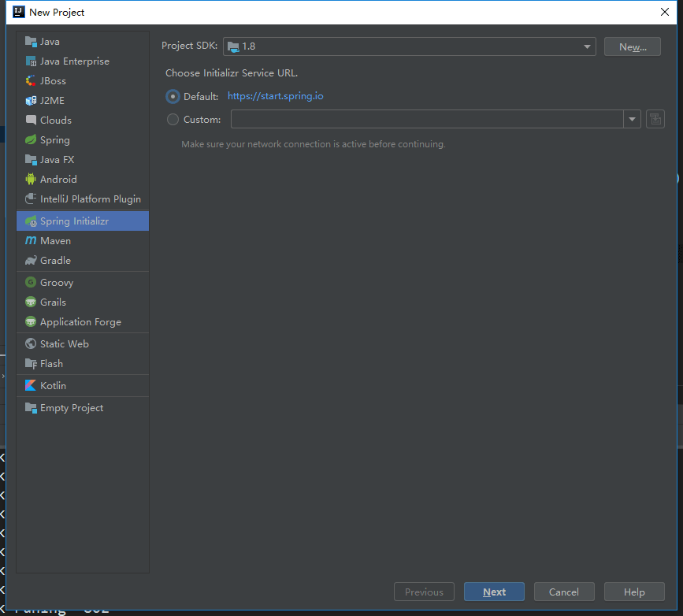
Task: Choose Kotlin project type label
Action: 53,385
